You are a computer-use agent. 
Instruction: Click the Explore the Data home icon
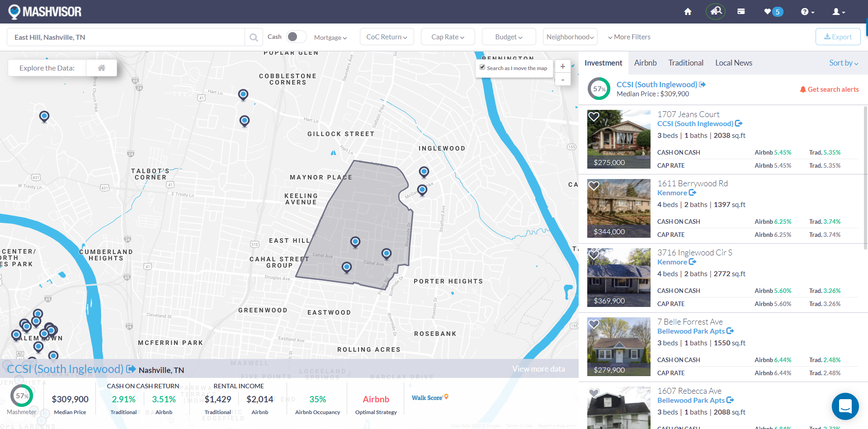102,68
